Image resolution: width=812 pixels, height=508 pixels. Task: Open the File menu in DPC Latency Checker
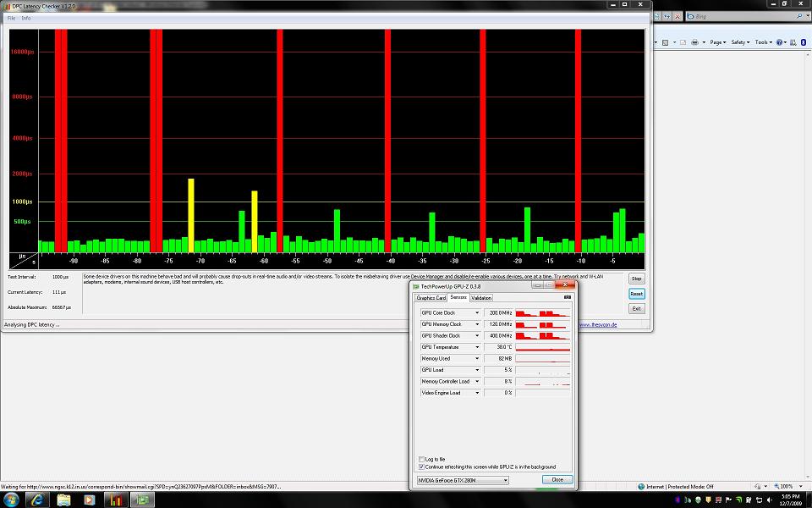point(11,18)
